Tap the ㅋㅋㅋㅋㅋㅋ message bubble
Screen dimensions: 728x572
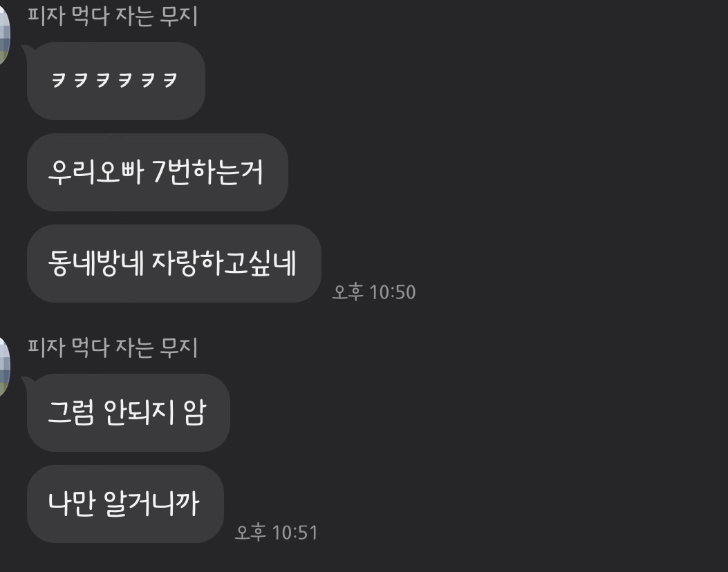[x=116, y=82]
